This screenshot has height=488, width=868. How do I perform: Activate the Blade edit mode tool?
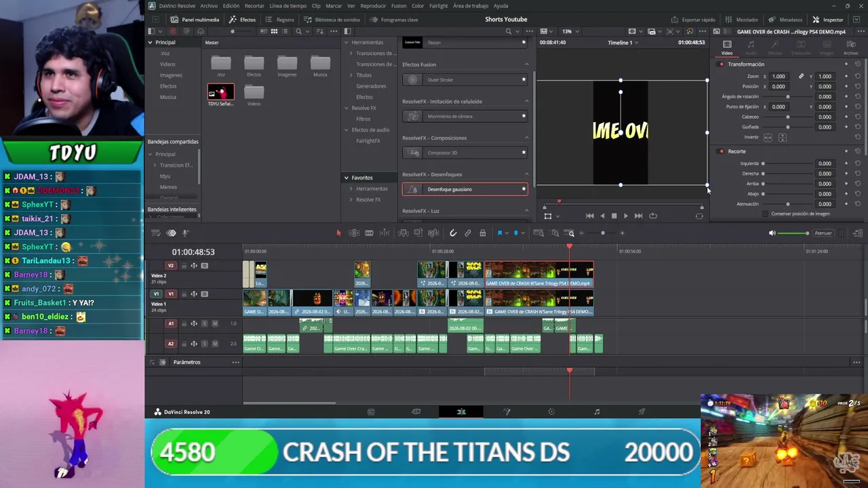point(369,233)
